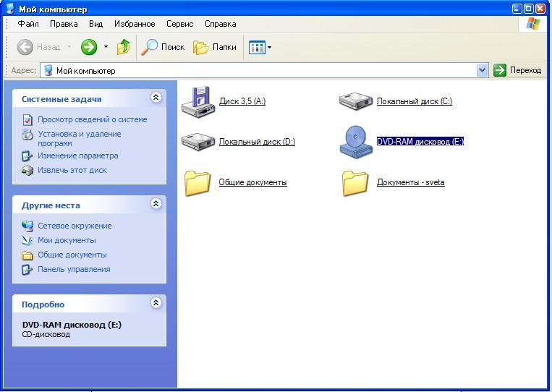This screenshot has height=392, width=552.
Task: Open Мои документы sidebar link
Action: (67, 240)
